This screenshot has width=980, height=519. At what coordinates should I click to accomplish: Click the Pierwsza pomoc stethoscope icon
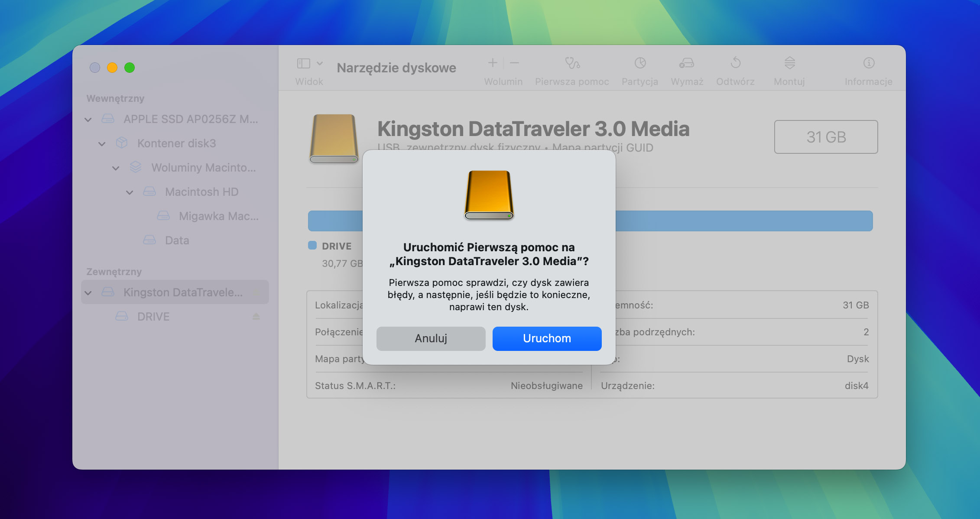[572, 63]
